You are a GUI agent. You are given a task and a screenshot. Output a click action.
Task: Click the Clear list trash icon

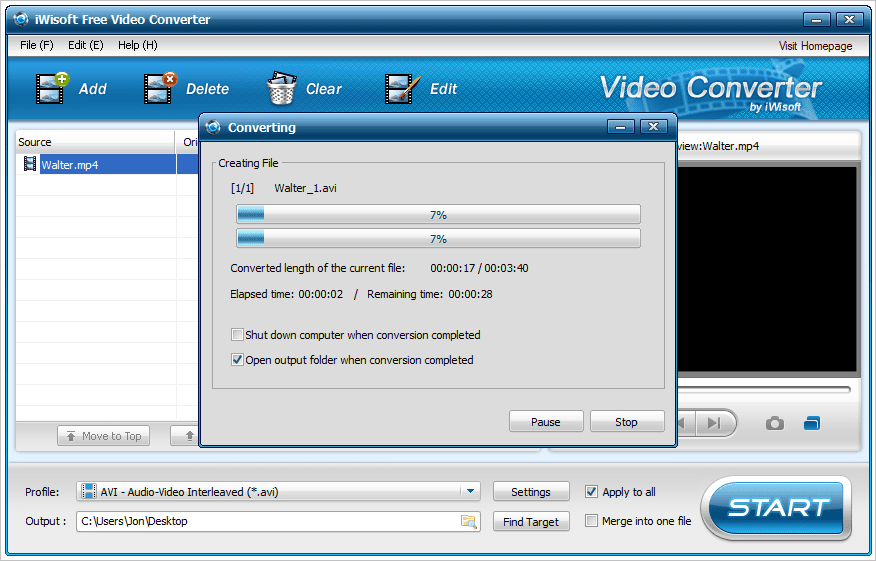tap(281, 88)
